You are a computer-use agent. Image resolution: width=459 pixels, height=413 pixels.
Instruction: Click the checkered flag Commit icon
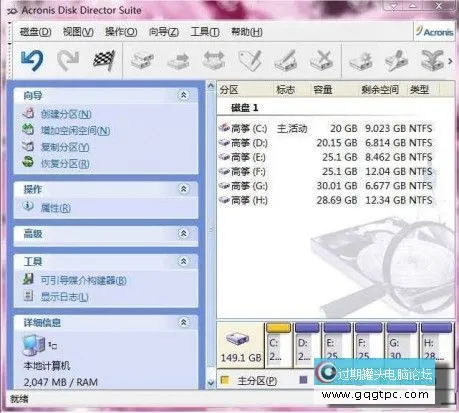[x=104, y=60]
